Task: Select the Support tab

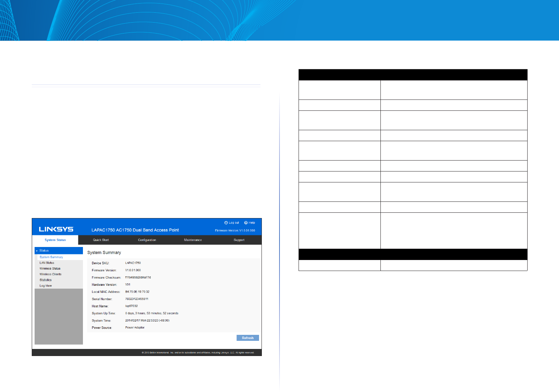Action: click(239, 240)
